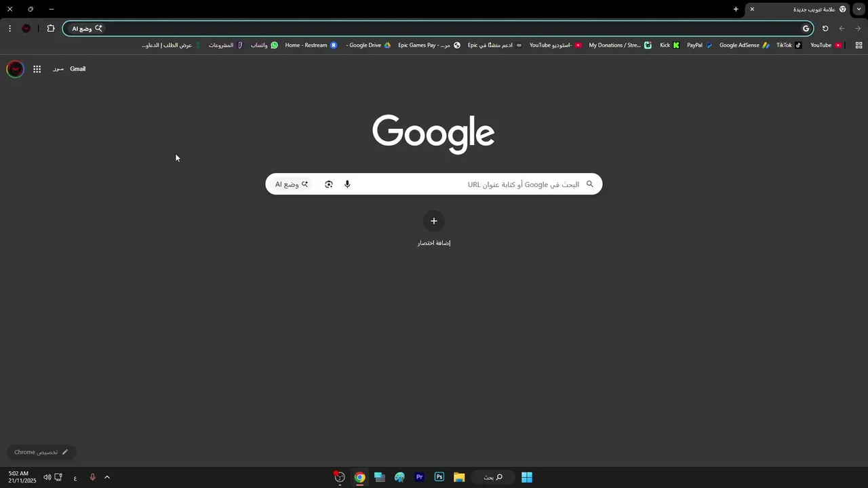Open the clock showing 5:02 AM

22,477
